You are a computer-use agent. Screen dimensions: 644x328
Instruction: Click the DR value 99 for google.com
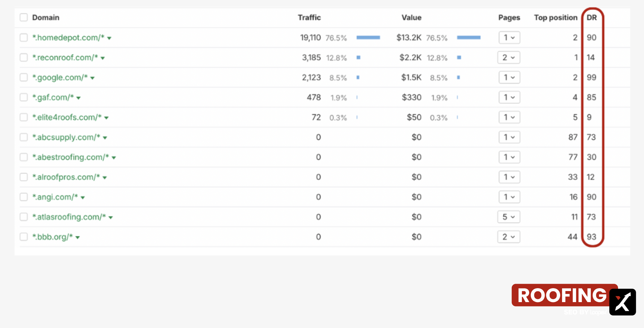[x=591, y=77]
